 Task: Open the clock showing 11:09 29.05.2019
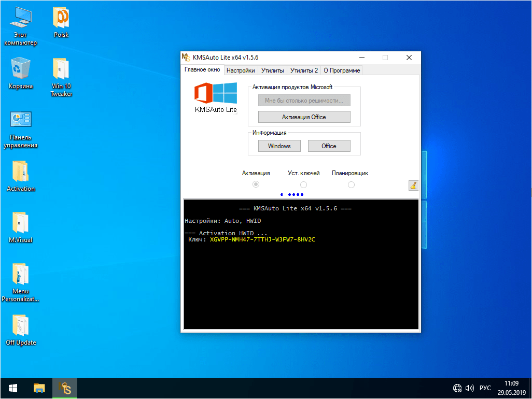(511, 388)
